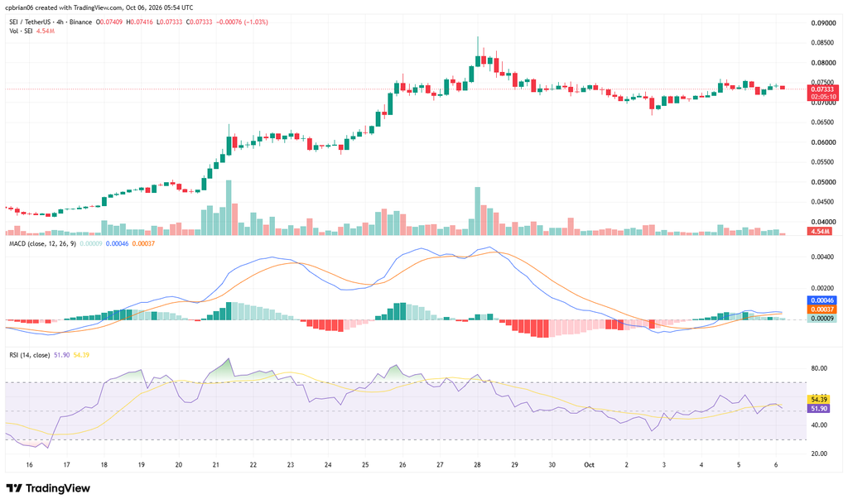Click the 4.54M value beside Vol · SEI
848x504 pixels.
[46, 31]
